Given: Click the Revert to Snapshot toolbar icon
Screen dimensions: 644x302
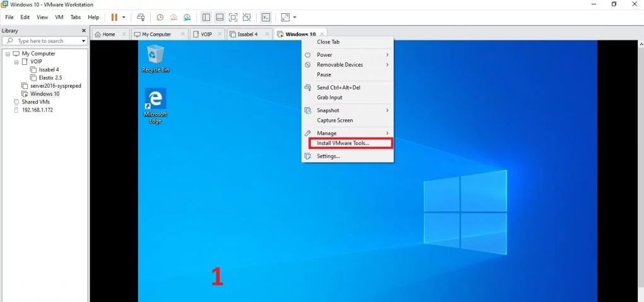Looking at the screenshot, I should pyautogui.click(x=173, y=17).
